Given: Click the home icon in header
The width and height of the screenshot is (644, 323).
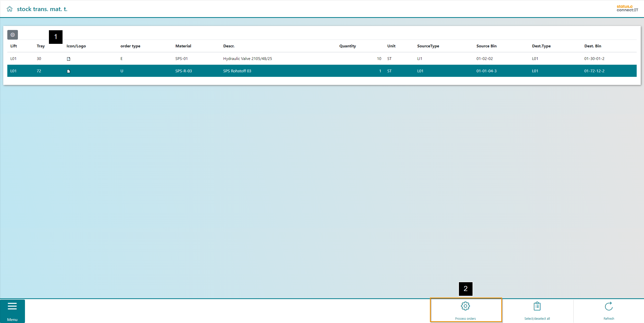Looking at the screenshot, I should point(10,9).
